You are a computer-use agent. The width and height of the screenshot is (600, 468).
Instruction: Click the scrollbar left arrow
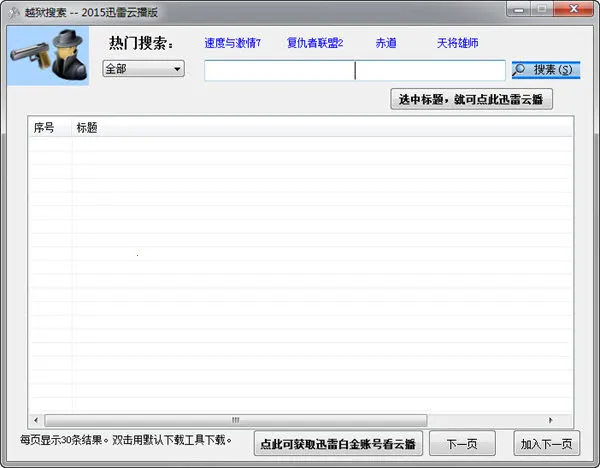pos(38,420)
